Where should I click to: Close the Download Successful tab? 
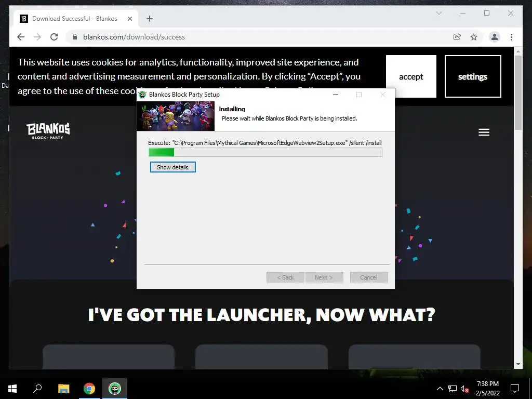click(x=129, y=19)
